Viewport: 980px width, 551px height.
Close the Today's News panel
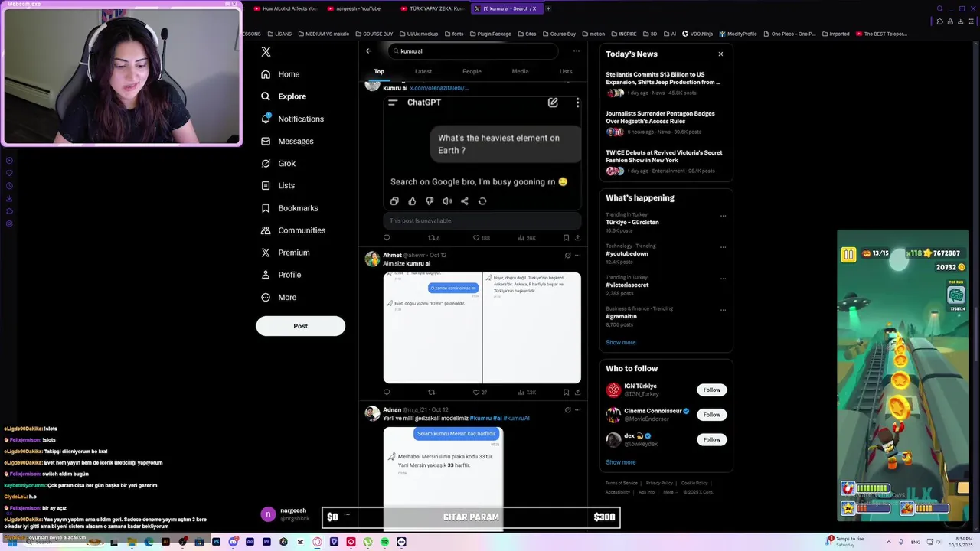720,54
